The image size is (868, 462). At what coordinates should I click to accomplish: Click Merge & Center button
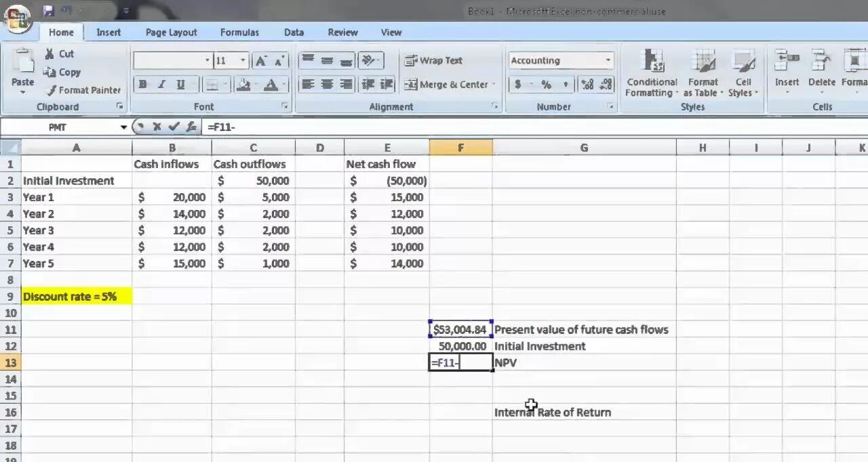446,85
